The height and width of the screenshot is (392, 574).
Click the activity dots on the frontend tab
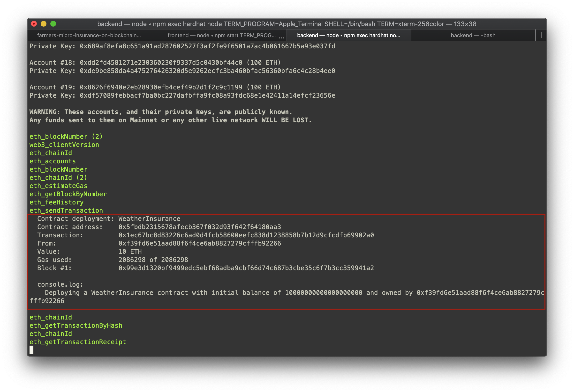point(281,37)
